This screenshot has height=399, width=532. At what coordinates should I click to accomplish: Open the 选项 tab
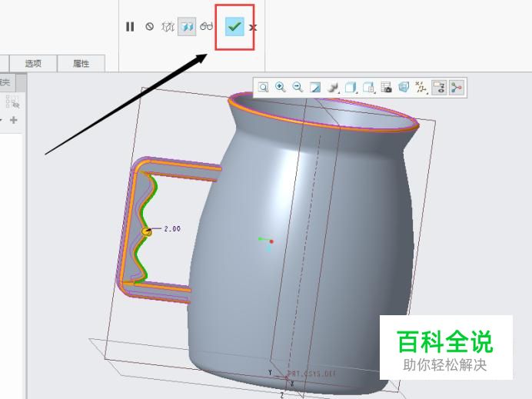(x=33, y=64)
